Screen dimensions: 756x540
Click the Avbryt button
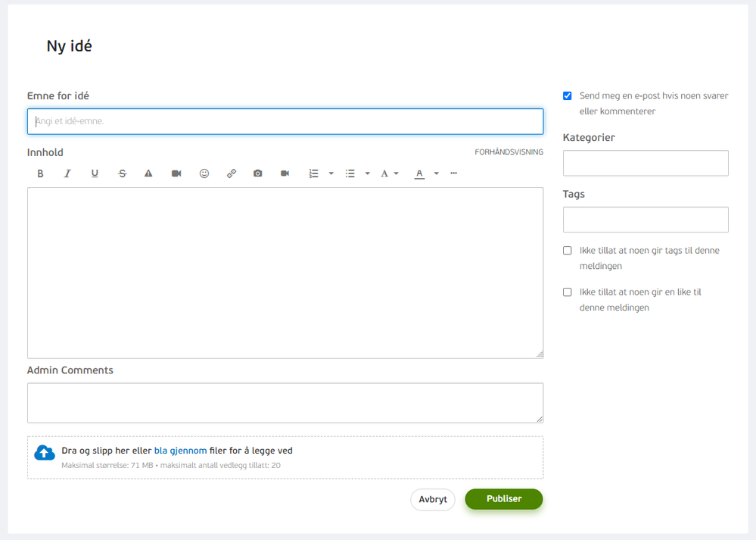[x=432, y=499]
